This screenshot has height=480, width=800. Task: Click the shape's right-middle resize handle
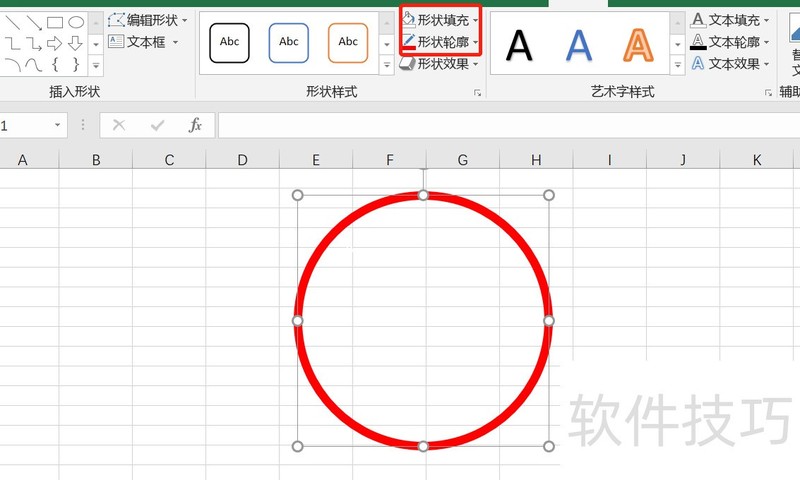[x=549, y=321]
